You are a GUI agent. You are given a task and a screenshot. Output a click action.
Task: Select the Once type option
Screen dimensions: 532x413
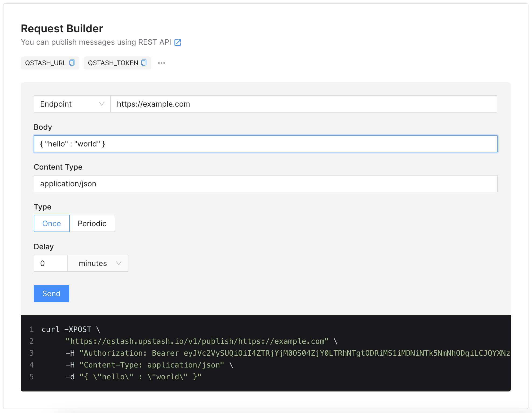[52, 223]
